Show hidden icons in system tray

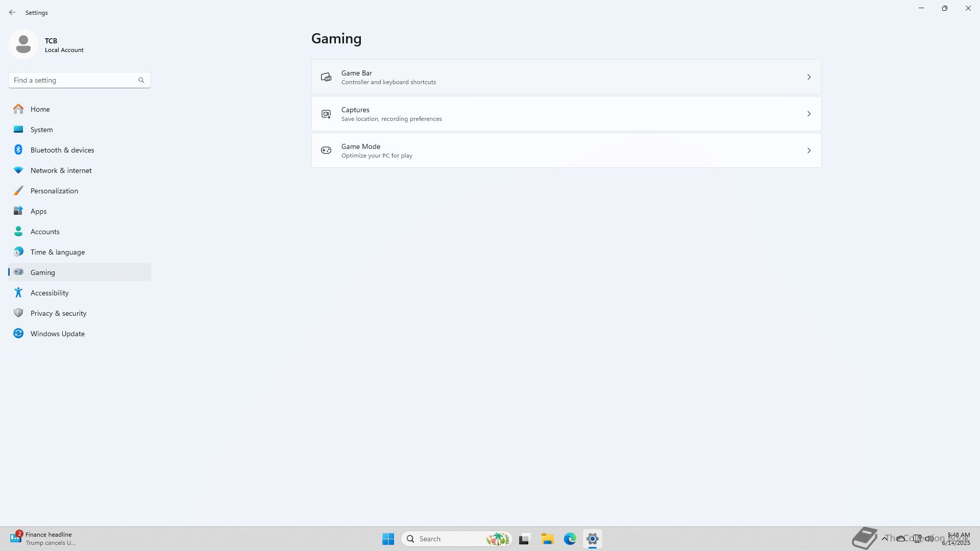pos(884,539)
